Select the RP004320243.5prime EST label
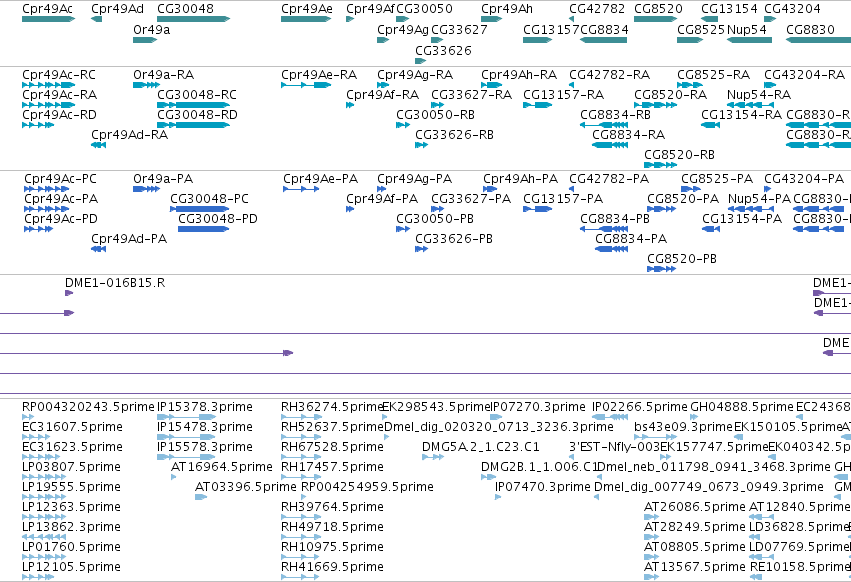Viewport: 851px width, 582px height. (x=88, y=407)
